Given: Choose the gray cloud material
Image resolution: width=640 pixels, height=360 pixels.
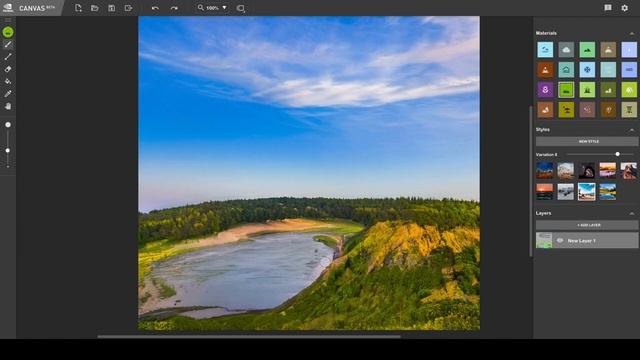Looking at the screenshot, I should tap(566, 50).
